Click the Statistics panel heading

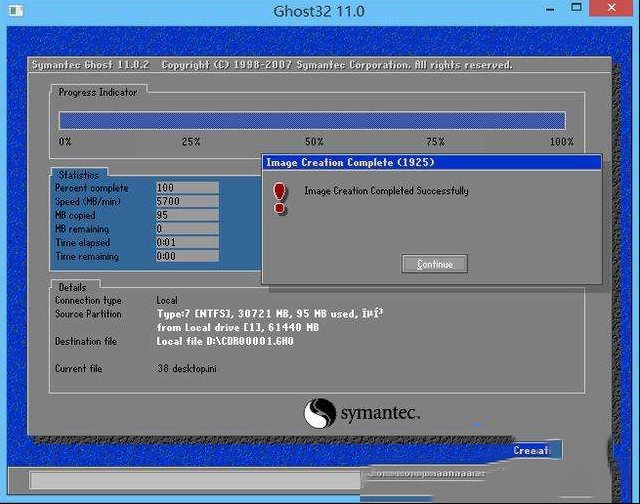[79, 175]
